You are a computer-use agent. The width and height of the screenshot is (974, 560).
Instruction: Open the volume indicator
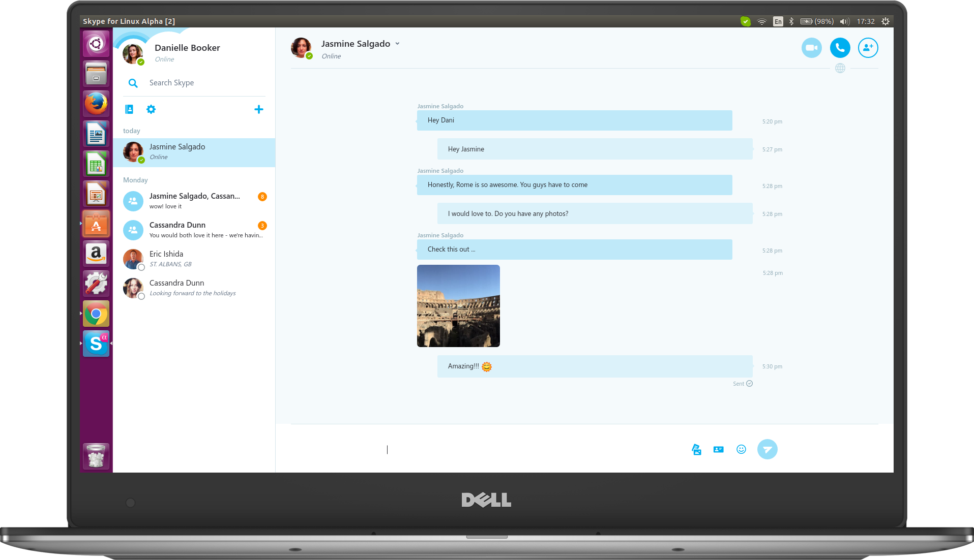pos(844,21)
